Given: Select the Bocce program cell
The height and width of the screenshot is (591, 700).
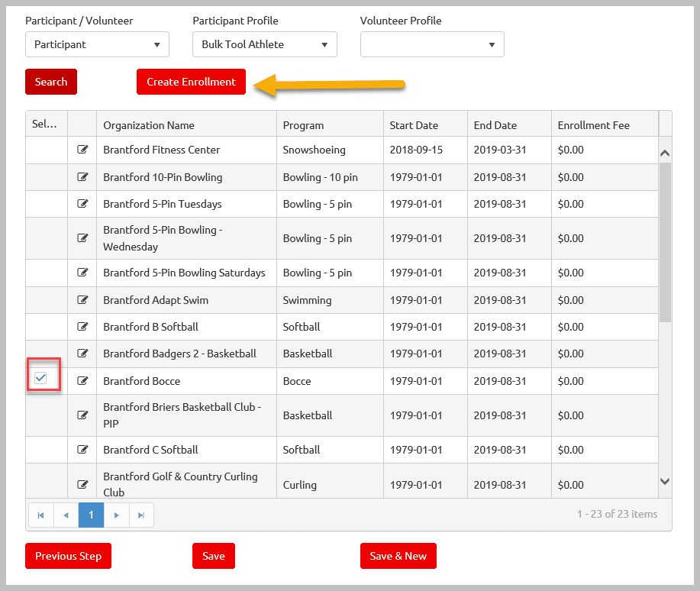Looking at the screenshot, I should (330, 380).
